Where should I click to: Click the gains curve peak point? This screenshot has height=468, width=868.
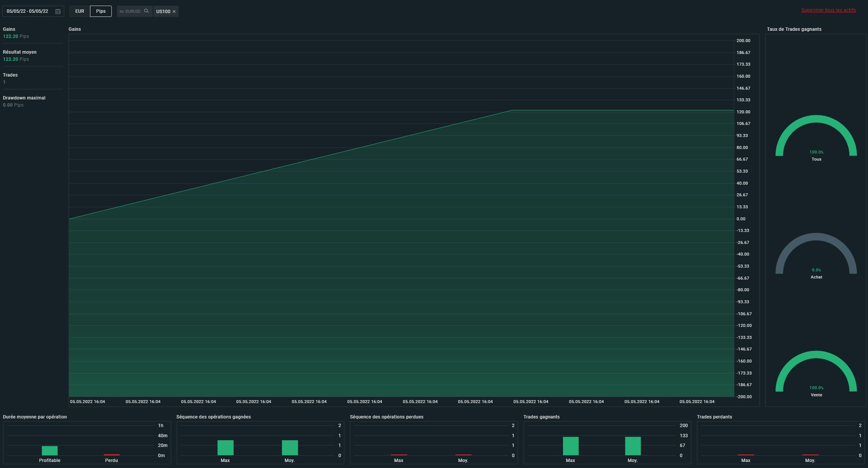click(x=512, y=110)
